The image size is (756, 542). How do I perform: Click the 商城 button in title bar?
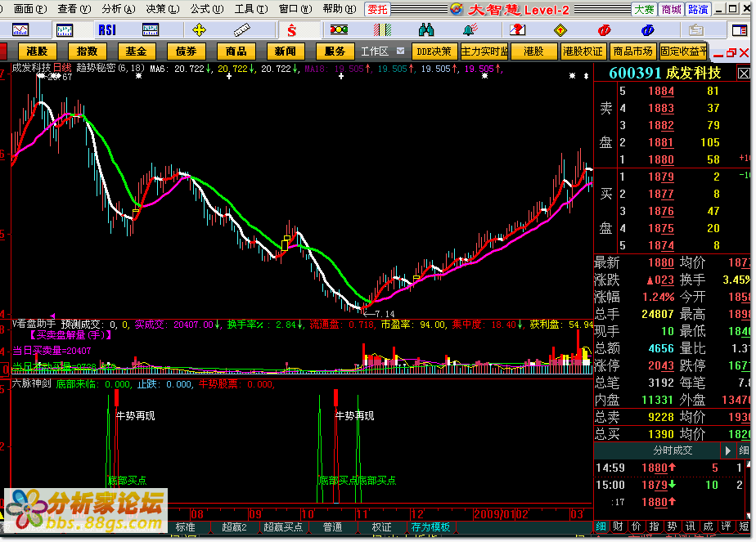pyautogui.click(x=671, y=9)
